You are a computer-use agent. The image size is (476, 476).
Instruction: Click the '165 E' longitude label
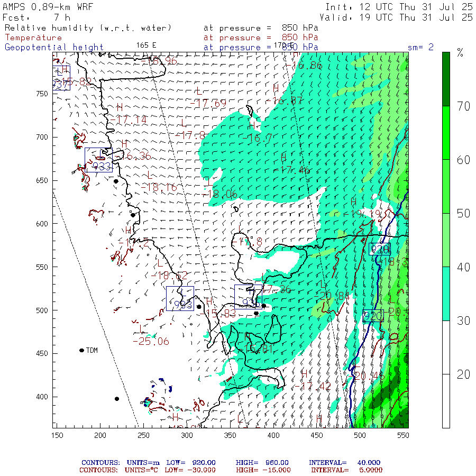(x=146, y=45)
